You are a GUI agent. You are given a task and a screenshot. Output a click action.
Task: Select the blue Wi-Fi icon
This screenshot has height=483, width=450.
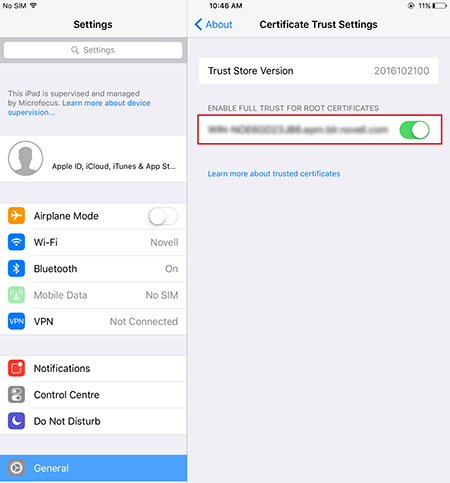pyautogui.click(x=16, y=242)
